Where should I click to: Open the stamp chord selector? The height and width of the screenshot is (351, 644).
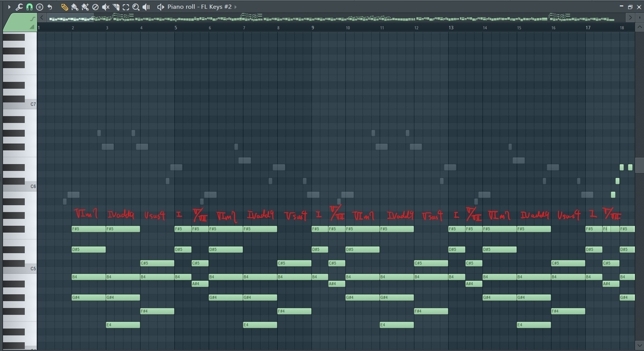click(x=40, y=7)
